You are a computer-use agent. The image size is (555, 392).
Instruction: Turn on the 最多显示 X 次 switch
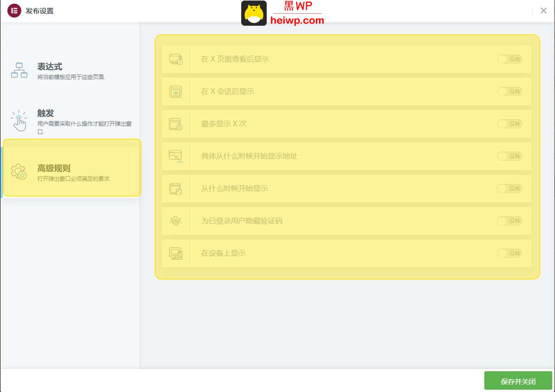coord(509,124)
